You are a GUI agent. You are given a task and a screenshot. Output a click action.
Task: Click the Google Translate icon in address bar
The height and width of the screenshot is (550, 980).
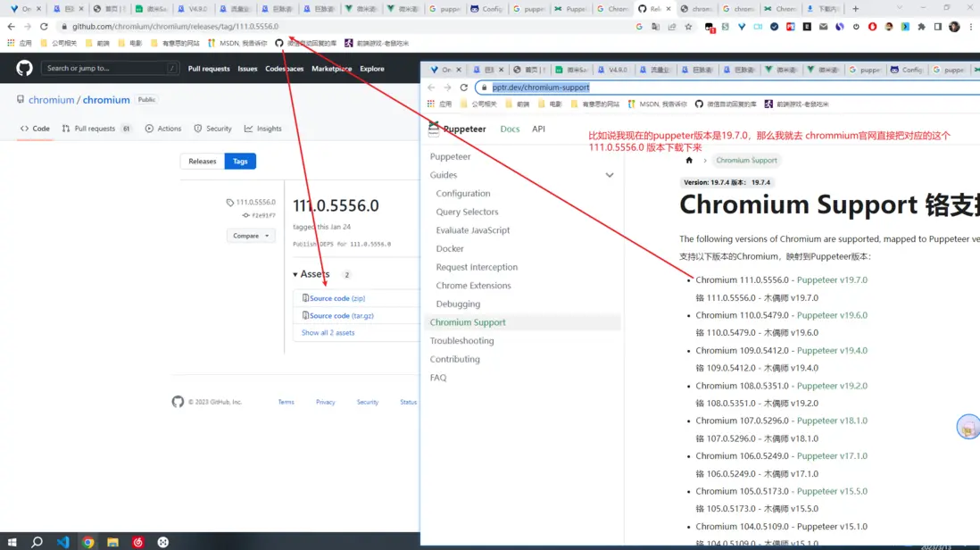click(x=655, y=27)
